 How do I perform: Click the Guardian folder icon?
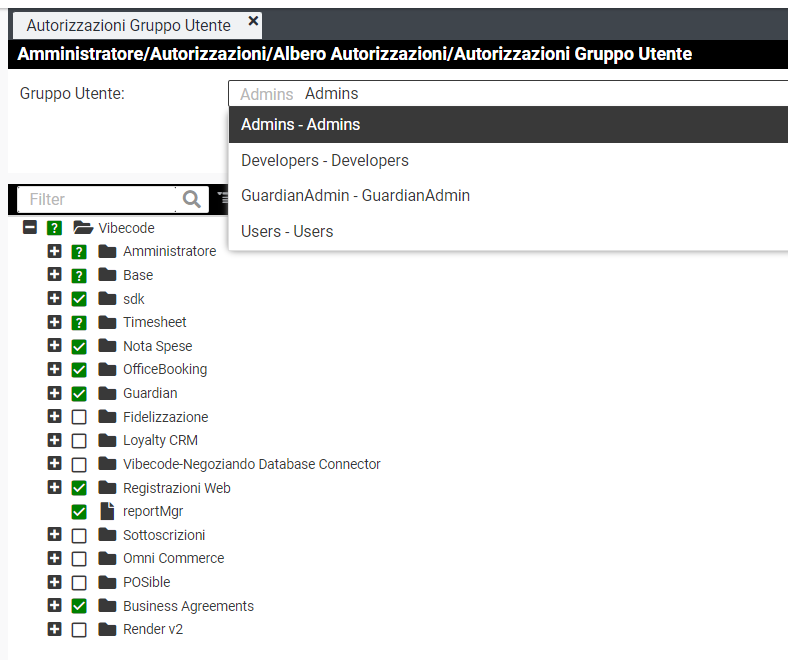pos(107,393)
